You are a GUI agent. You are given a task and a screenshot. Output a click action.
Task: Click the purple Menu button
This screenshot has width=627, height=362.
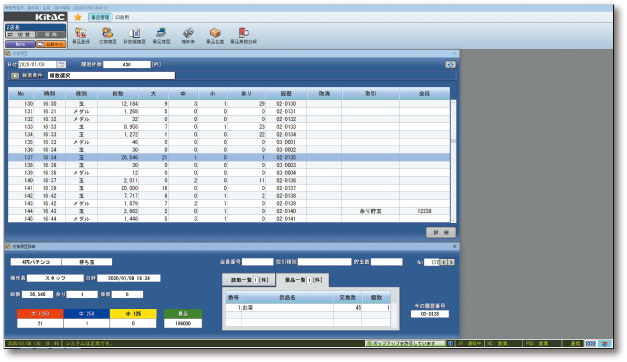(x=20, y=44)
